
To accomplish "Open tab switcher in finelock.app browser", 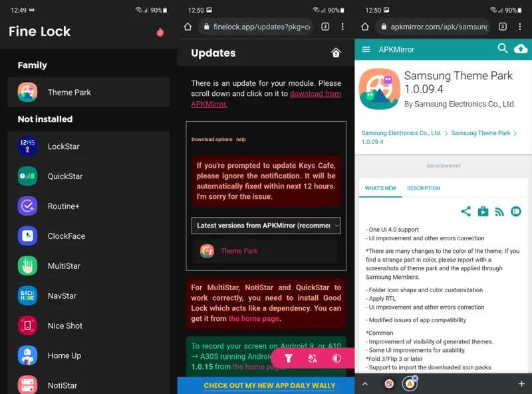I will [x=325, y=27].
